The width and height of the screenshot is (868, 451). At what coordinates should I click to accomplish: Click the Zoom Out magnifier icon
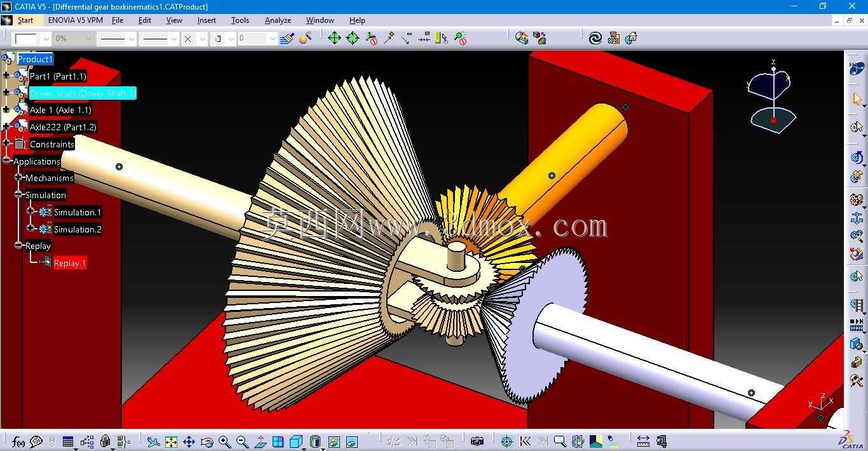(242, 441)
